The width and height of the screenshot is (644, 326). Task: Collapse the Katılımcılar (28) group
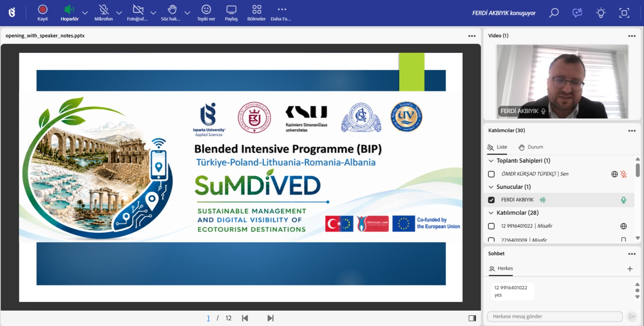(491, 213)
